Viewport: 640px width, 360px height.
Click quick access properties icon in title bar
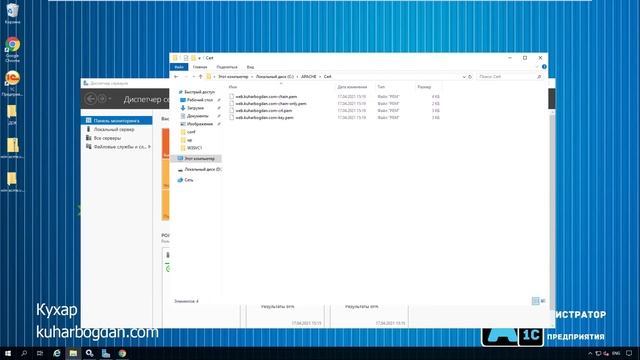186,58
